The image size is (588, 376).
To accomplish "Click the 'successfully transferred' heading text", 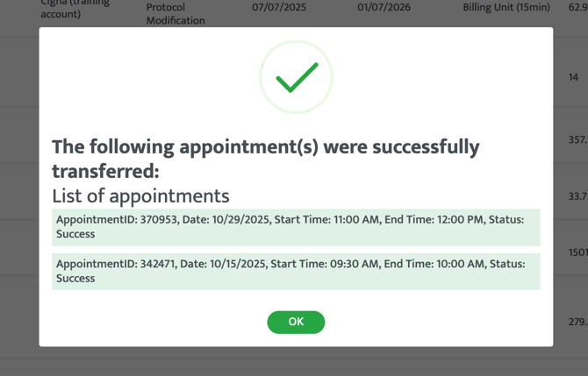I will click(x=265, y=157).
